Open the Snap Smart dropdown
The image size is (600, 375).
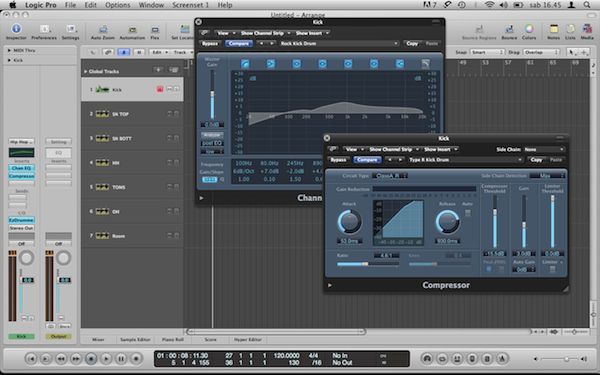point(487,52)
